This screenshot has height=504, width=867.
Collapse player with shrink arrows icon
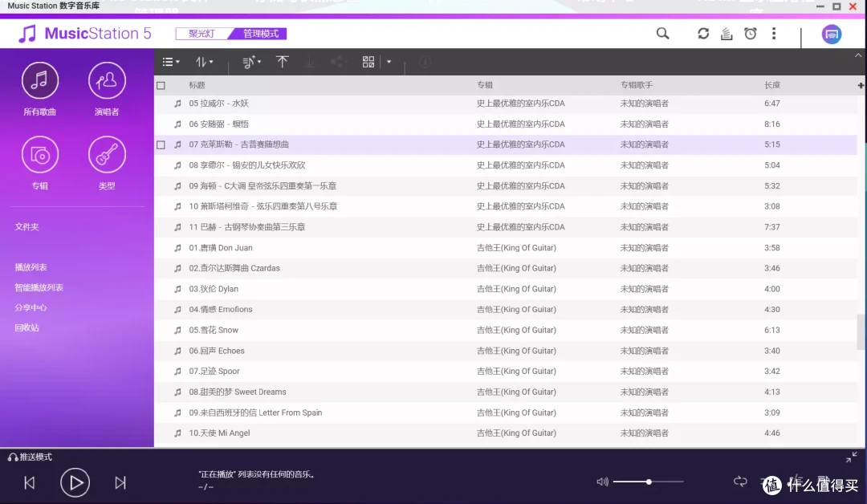(x=852, y=457)
